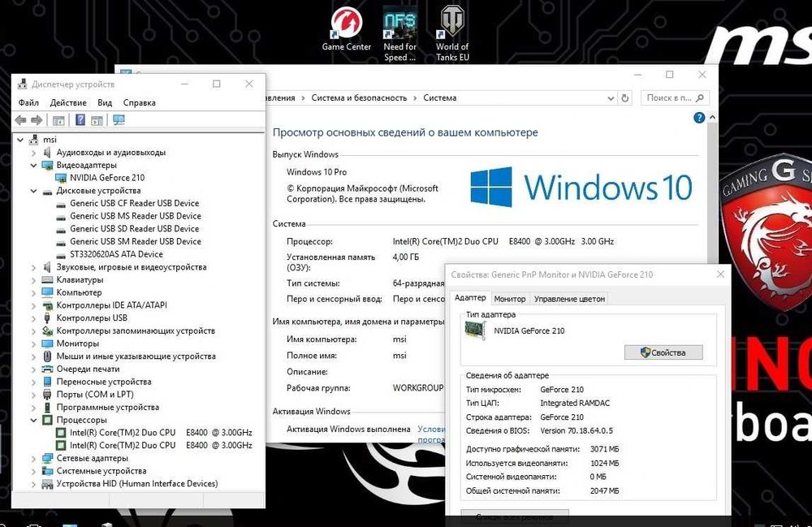Select Переносные устройства category
The image size is (812, 527).
104,382
